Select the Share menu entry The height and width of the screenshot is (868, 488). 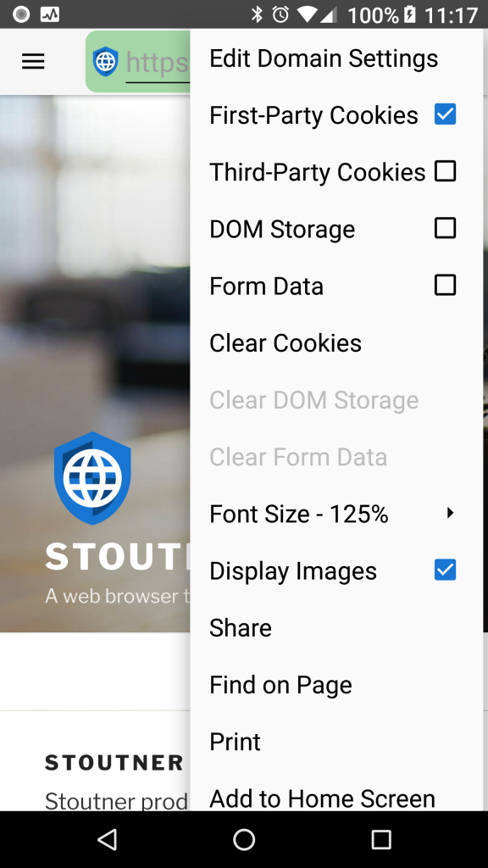(x=336, y=628)
